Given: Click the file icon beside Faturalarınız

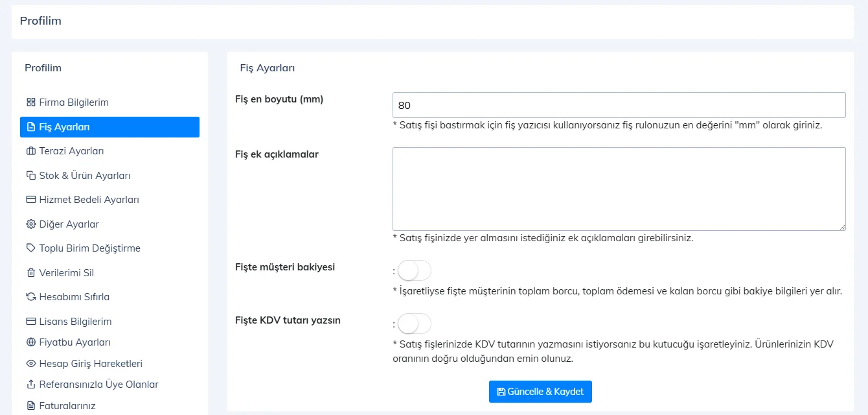Looking at the screenshot, I should coord(30,406).
